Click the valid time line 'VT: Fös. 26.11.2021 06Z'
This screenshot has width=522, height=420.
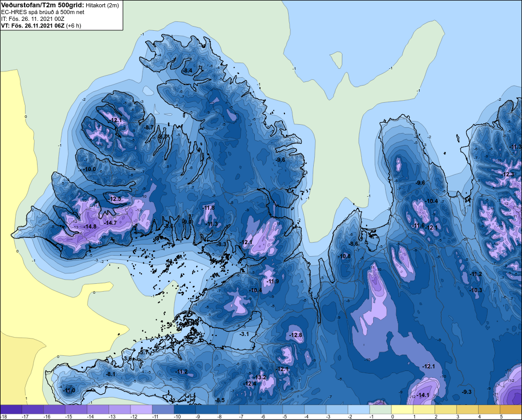tap(32, 26)
